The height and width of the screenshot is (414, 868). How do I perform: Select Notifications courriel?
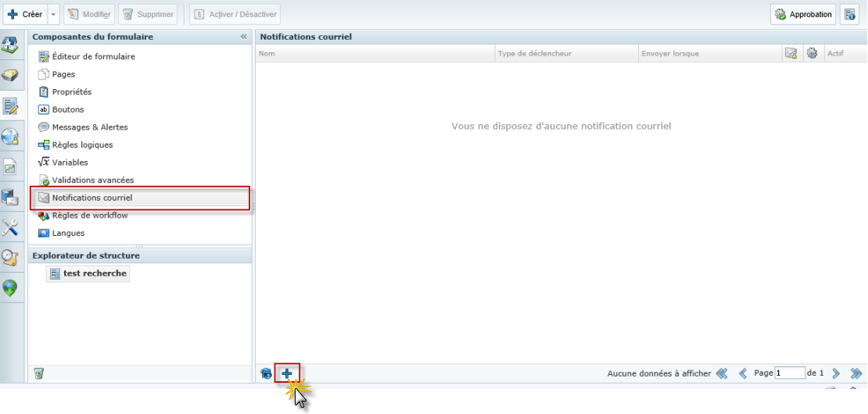tap(140, 198)
